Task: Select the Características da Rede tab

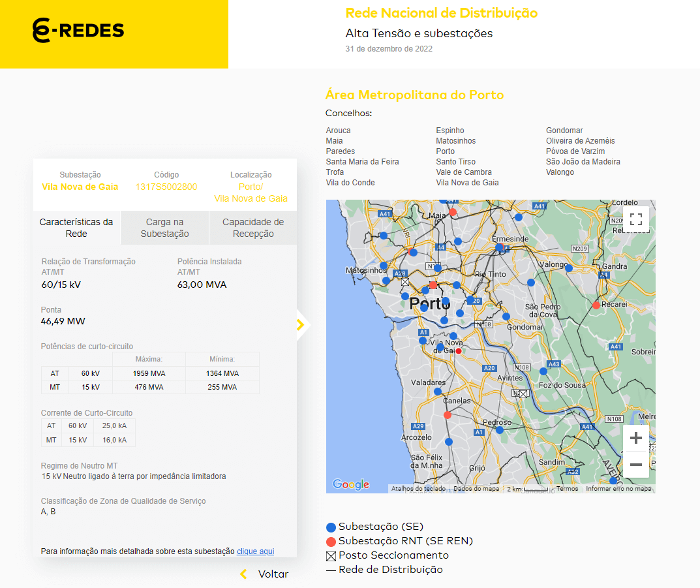Action: 76,228
